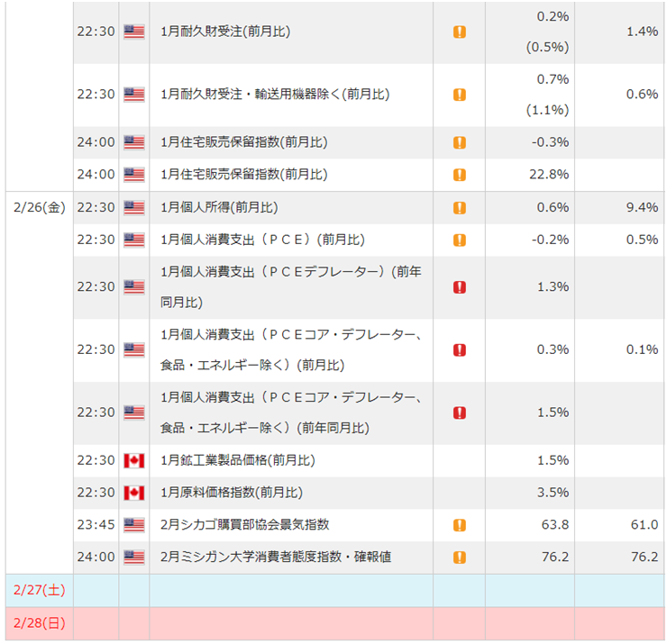Click the red importance icon for PCEコア・デフレーター(前年同月比)
This screenshot has height=644, width=667.
[x=460, y=413]
